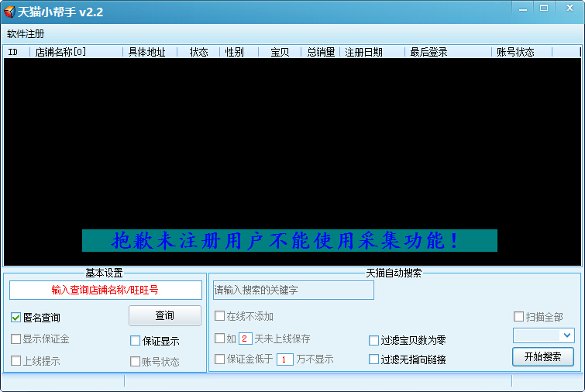Image resolution: width=585 pixels, height=392 pixels.
Task: Click the 账号状态 column header
Action: [521, 52]
